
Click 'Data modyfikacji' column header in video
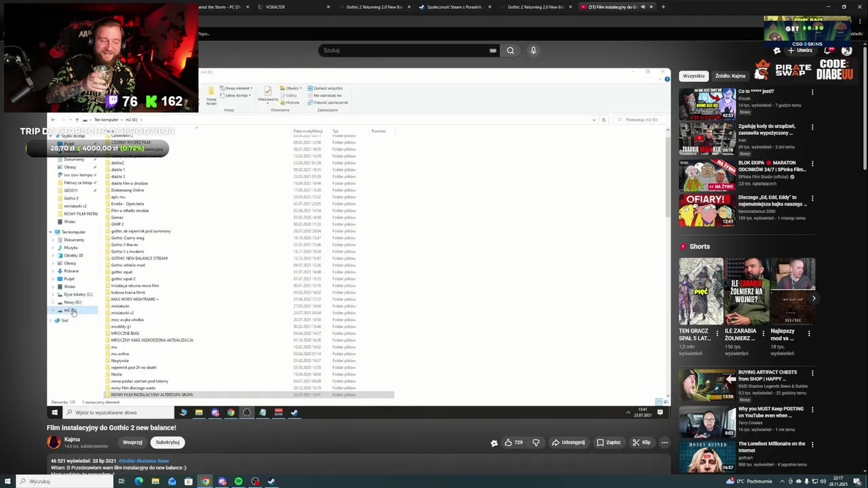(308, 131)
